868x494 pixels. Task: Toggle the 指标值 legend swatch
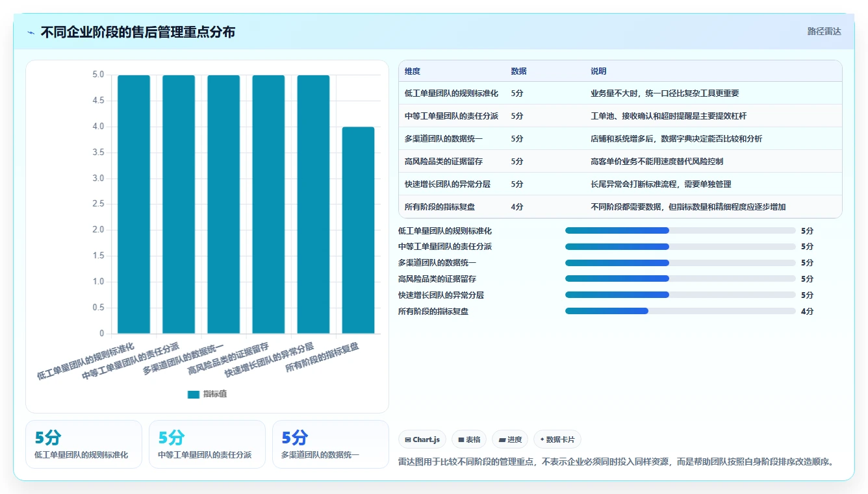click(x=194, y=395)
